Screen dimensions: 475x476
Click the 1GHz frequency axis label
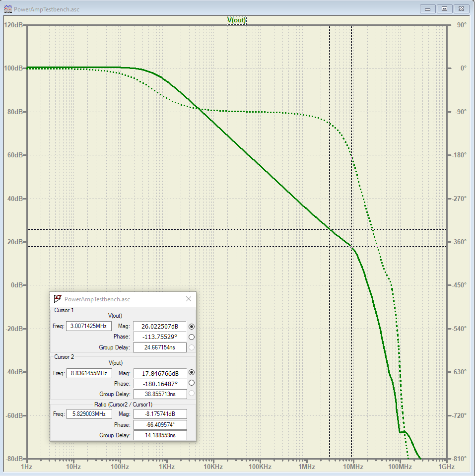(x=446, y=467)
